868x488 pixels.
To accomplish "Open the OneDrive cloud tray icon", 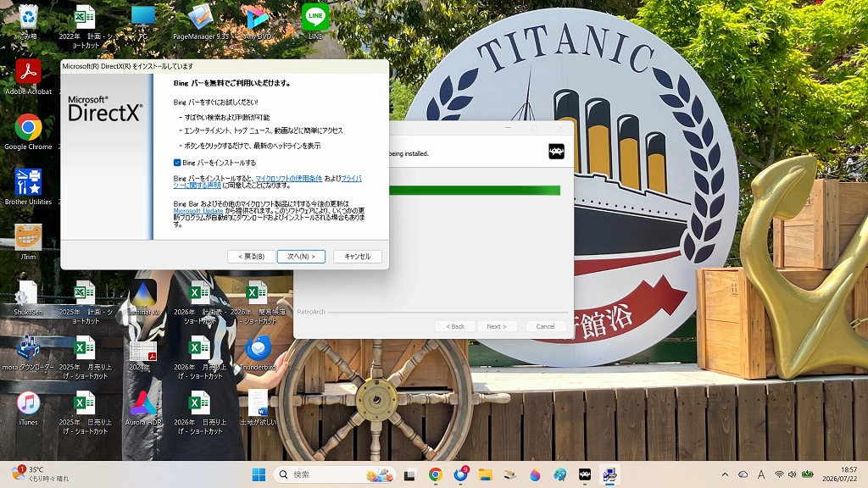I will 743,474.
